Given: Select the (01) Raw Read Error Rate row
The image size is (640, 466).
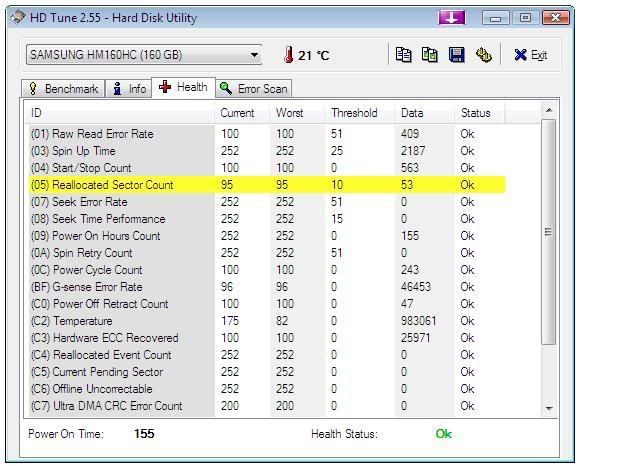Looking at the screenshot, I should (x=265, y=134).
